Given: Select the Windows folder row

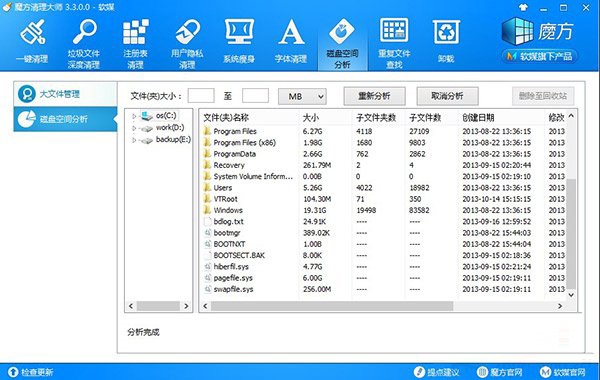Looking at the screenshot, I should point(383,210).
